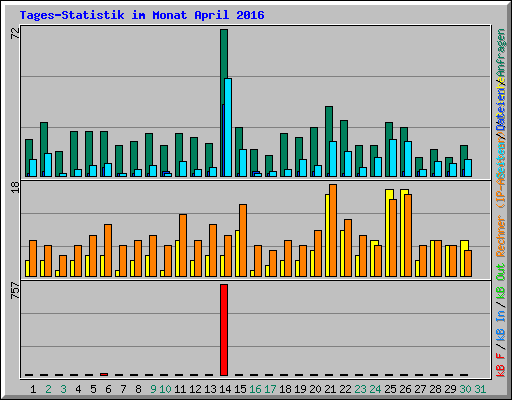
Task: Select the blue 'kB In' legend label
Action: [501, 325]
